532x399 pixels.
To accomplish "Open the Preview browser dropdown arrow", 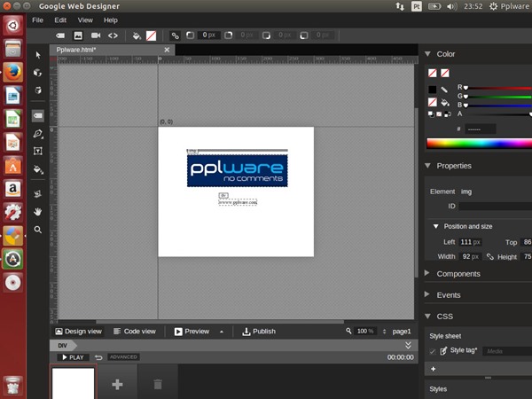I will click(x=222, y=332).
